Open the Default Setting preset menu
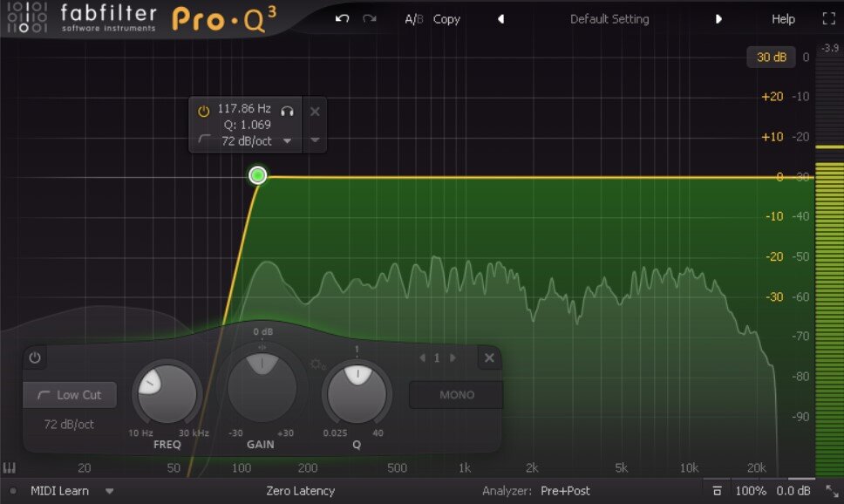Viewport: 844px width, 504px height. [609, 19]
